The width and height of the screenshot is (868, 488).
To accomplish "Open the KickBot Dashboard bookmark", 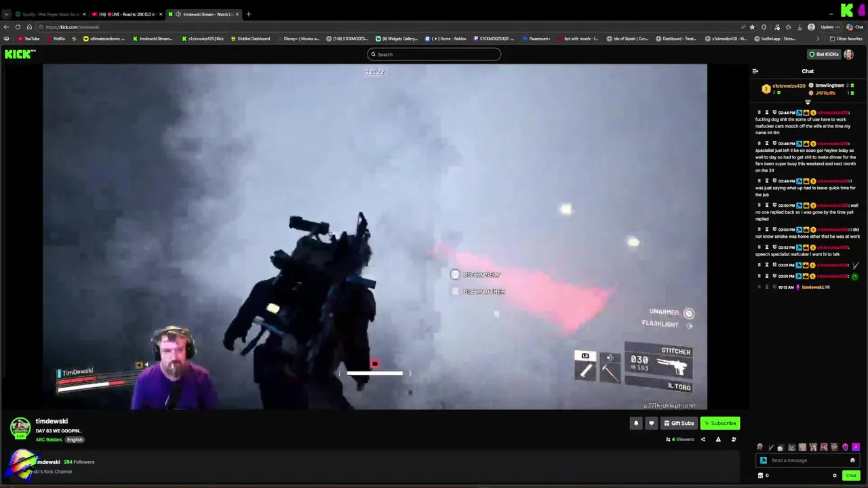I will click(x=250, y=39).
